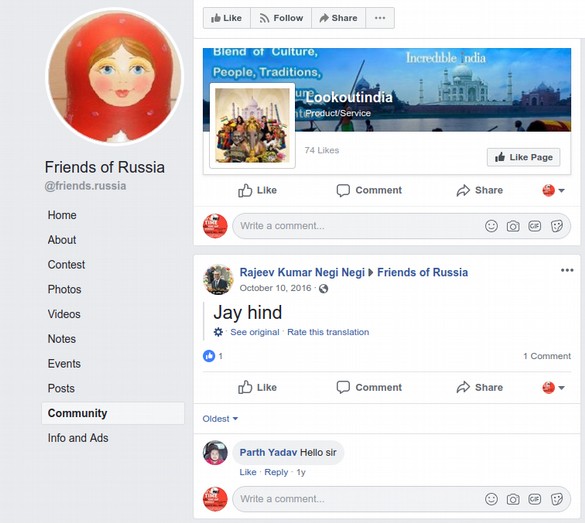Toggle Like on the Friends of Russia page
Viewport: 585px width, 523px height.
pyautogui.click(x=226, y=18)
